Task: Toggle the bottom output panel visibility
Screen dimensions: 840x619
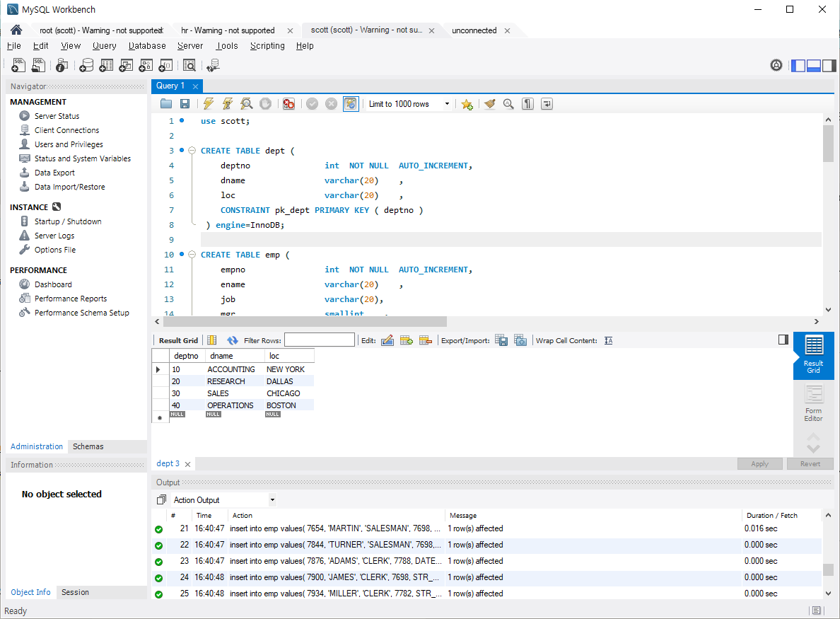Action: (x=814, y=65)
